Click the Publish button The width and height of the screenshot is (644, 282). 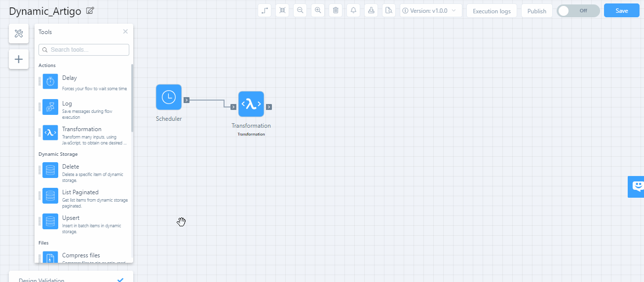pyautogui.click(x=536, y=11)
